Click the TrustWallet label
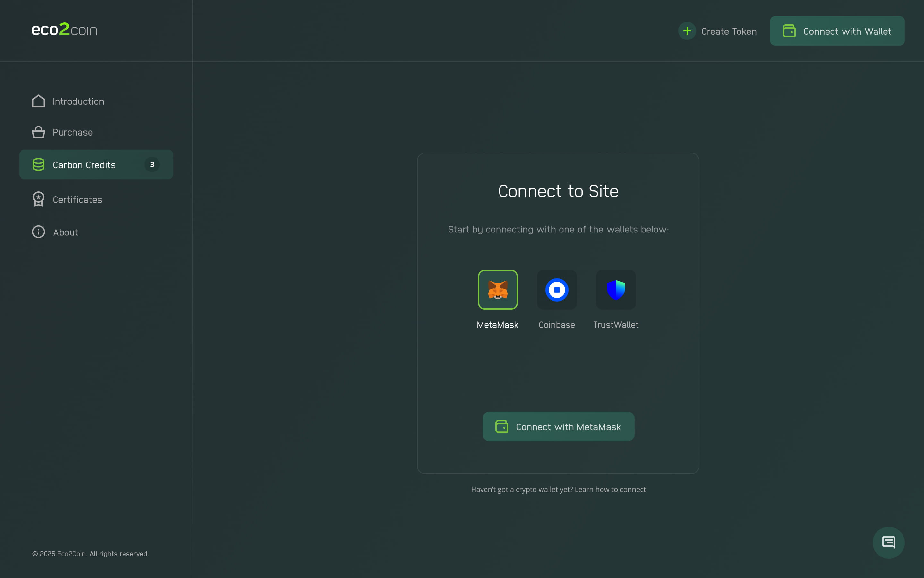Screen dimensions: 924x578 tap(616, 325)
